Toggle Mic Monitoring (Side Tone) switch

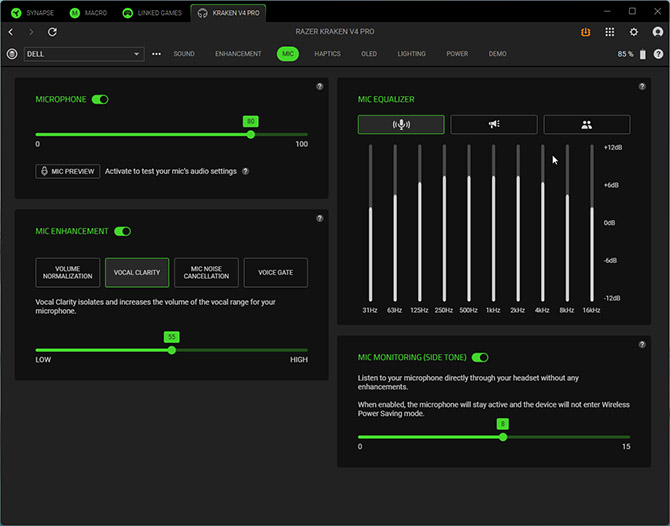tap(480, 358)
